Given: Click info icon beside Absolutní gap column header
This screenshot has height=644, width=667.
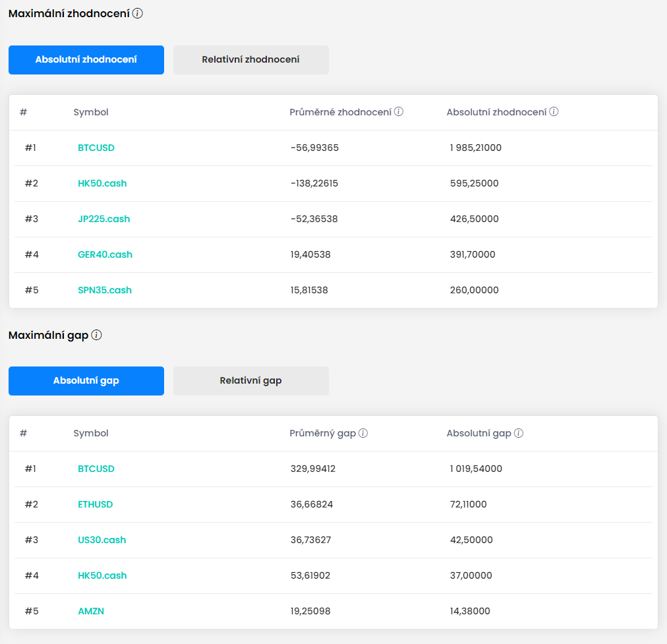Looking at the screenshot, I should click(519, 433).
